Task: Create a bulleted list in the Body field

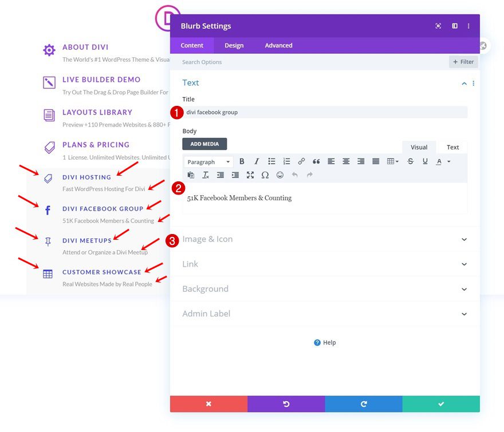Action: point(271,161)
